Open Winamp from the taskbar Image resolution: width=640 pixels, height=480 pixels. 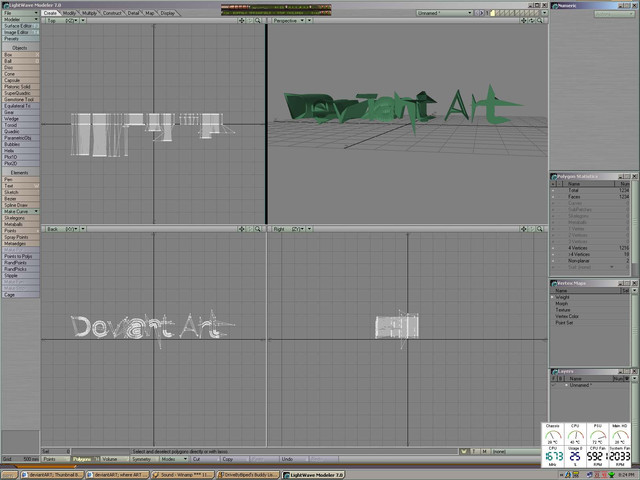pyautogui.click(x=183, y=475)
